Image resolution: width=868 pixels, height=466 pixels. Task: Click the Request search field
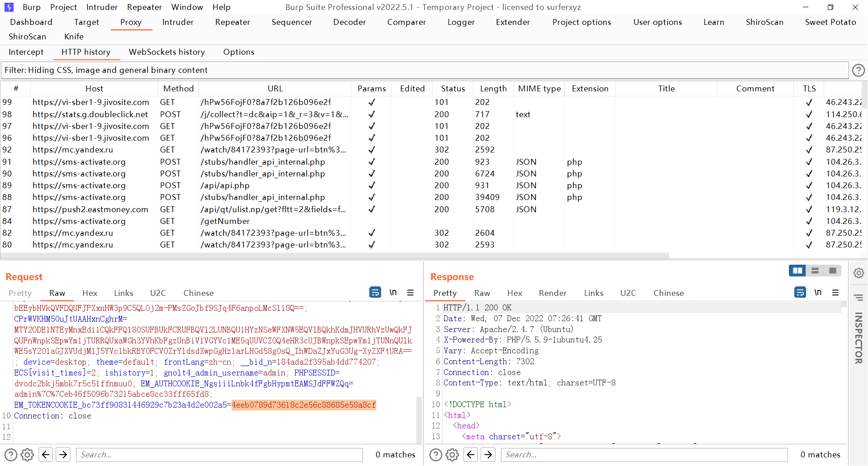point(219,455)
